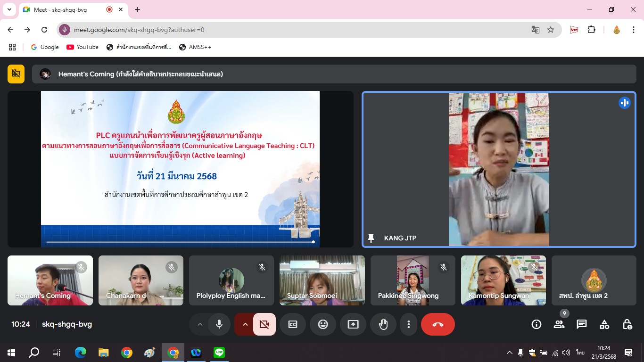
Task: Open the AMSS++ bookmark
Action: point(195,47)
